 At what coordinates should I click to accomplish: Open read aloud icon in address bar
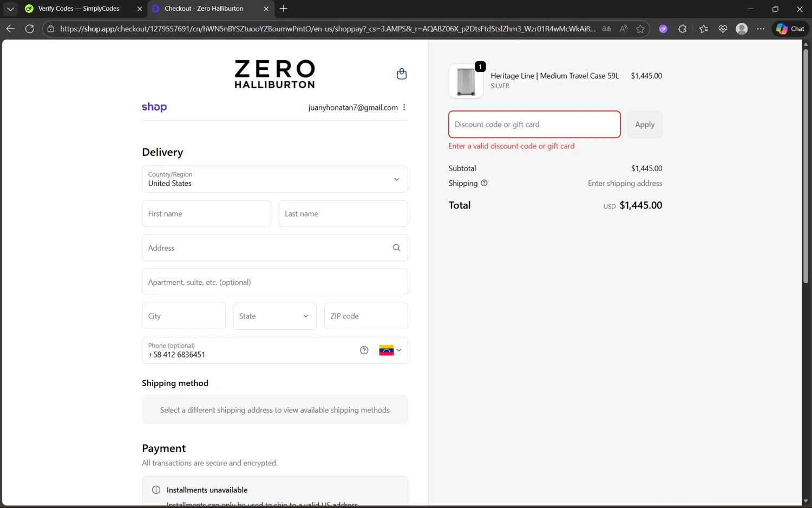coord(624,29)
